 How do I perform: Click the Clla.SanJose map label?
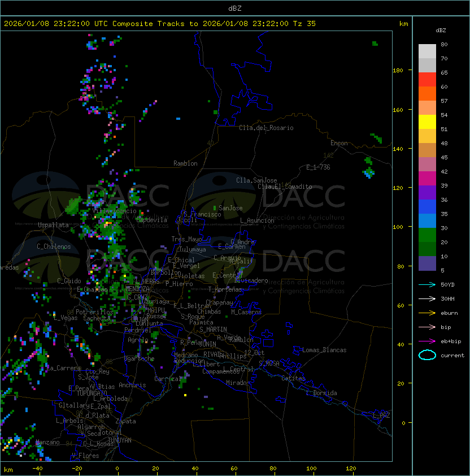256,180
